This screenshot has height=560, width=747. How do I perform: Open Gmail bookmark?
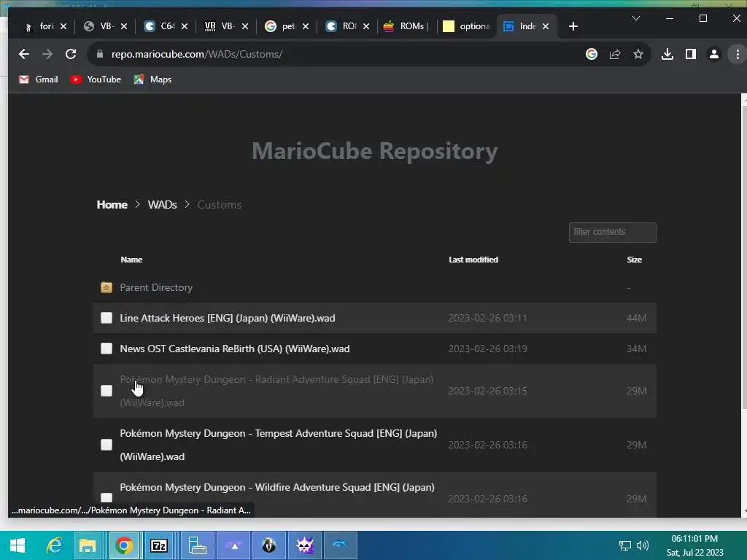coord(38,79)
